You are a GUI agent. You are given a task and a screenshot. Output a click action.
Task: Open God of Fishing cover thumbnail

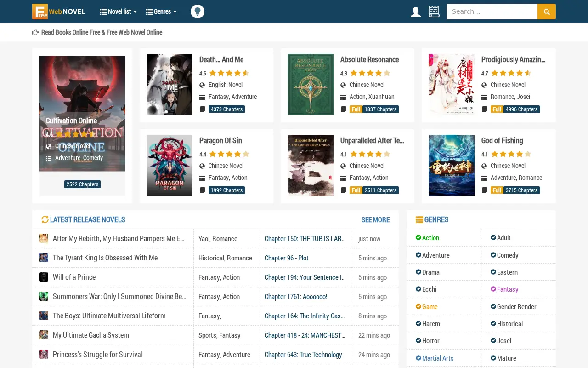coord(452,165)
